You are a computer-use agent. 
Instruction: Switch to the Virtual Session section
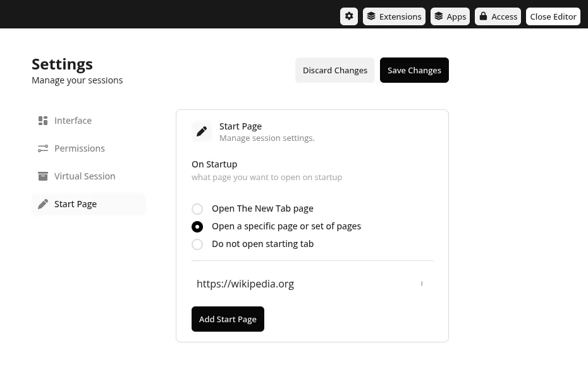coord(85,176)
